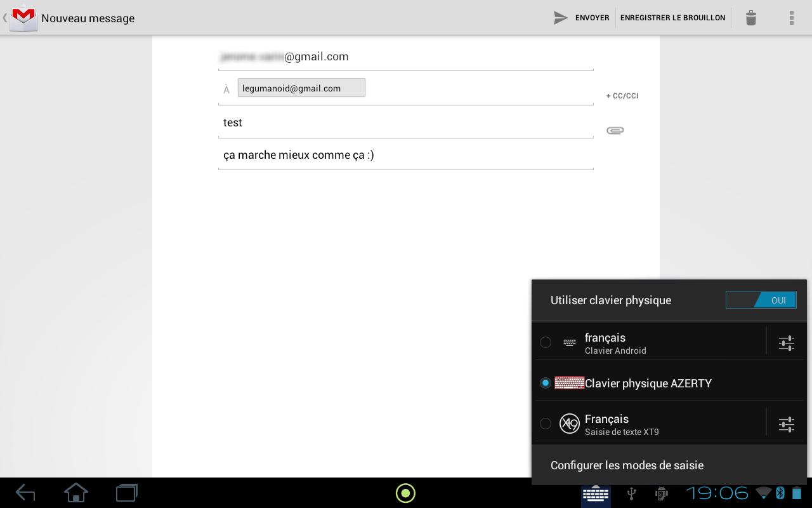Attach a file with the paperclip icon
The width and height of the screenshot is (812, 508).
[615, 130]
